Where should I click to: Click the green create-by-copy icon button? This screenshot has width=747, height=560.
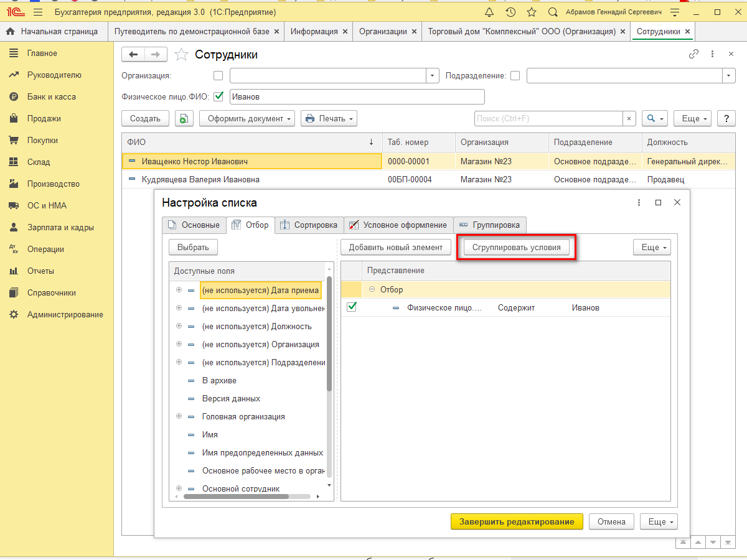pos(184,118)
